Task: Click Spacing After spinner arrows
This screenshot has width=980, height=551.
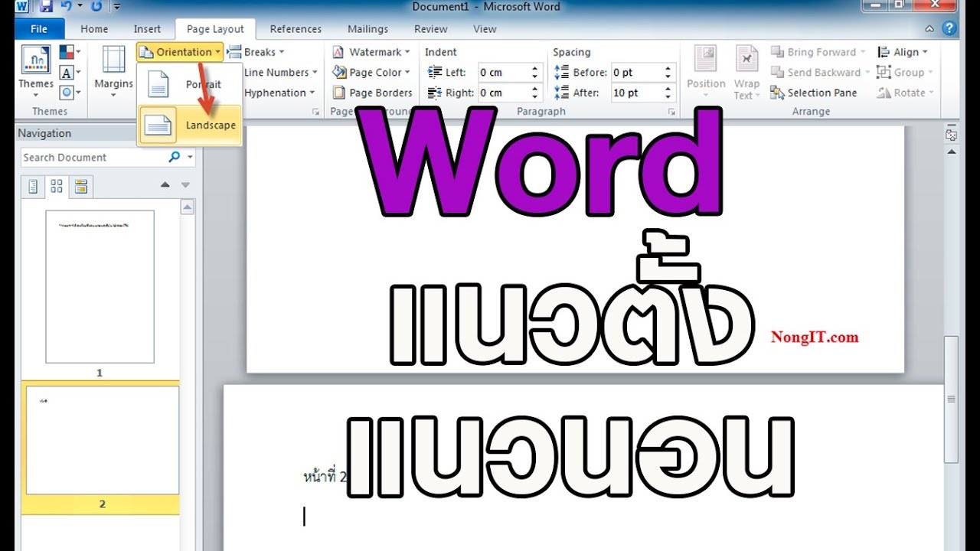Action: [x=668, y=93]
